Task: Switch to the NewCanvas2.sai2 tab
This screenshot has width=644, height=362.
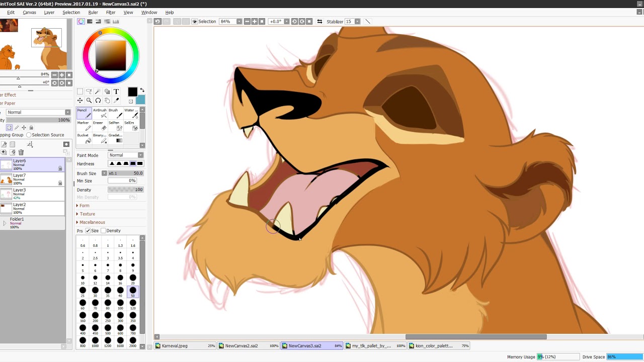Action: (249, 346)
